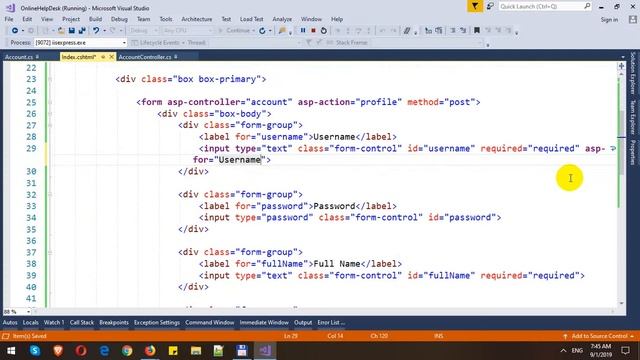Image resolution: width=640 pixels, height=360 pixels.
Task: Open the File menu
Action: (9, 19)
